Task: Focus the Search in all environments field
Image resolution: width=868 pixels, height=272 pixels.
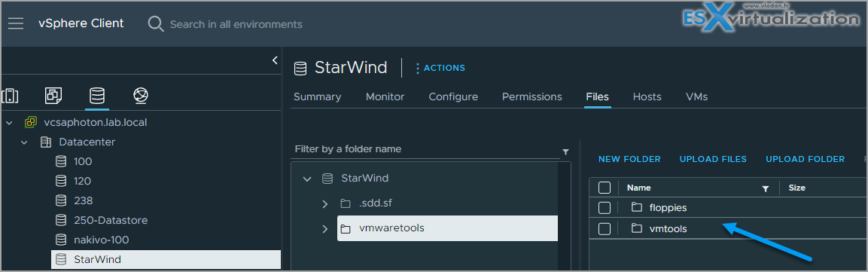Action: (236, 24)
